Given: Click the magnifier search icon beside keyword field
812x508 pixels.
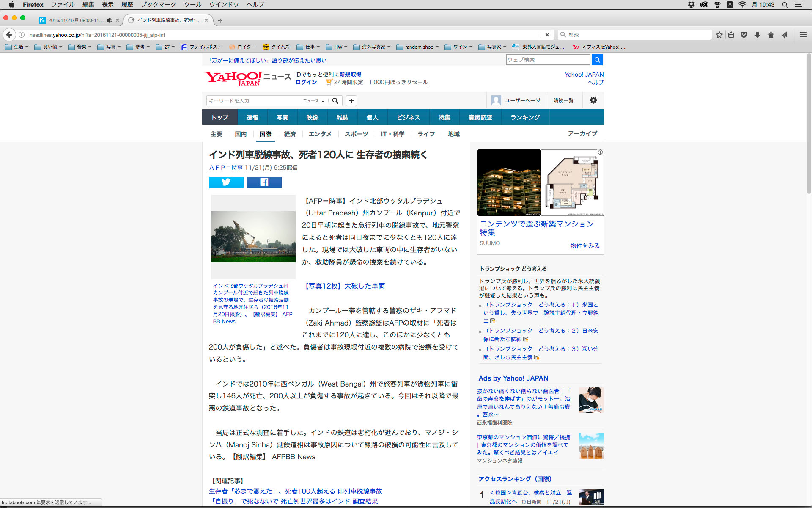Looking at the screenshot, I should coord(335,101).
